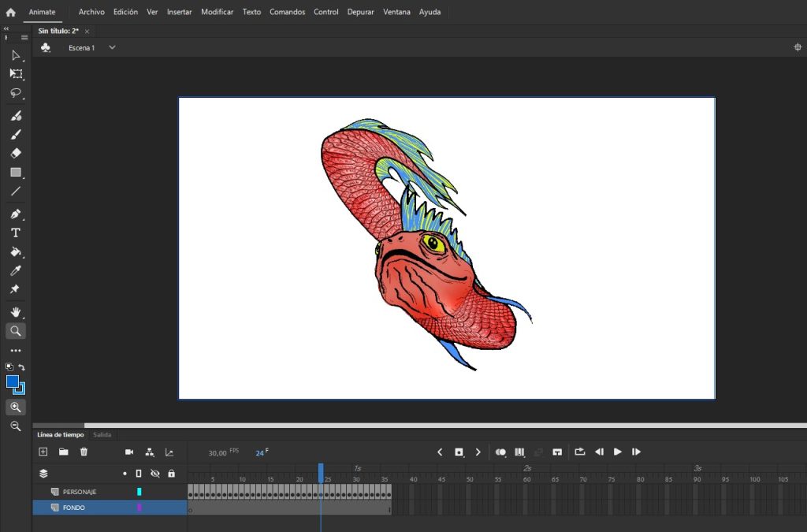
Task: Select the Paint Bucket tool
Action: (16, 251)
